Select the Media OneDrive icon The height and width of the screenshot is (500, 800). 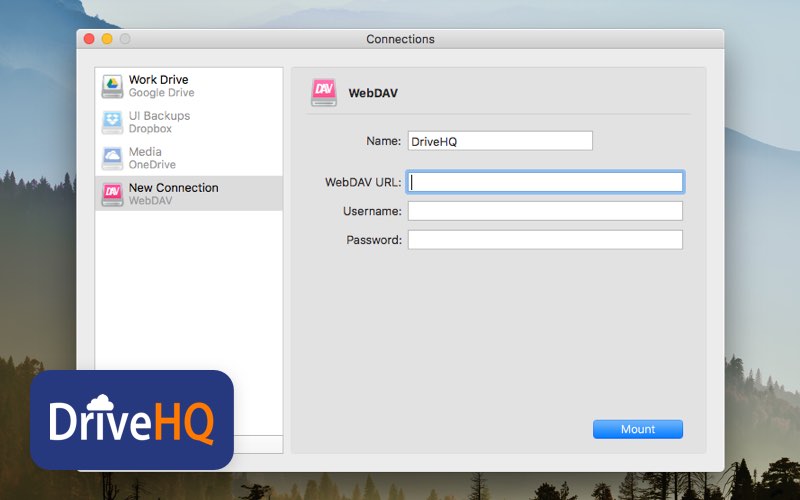pos(112,158)
